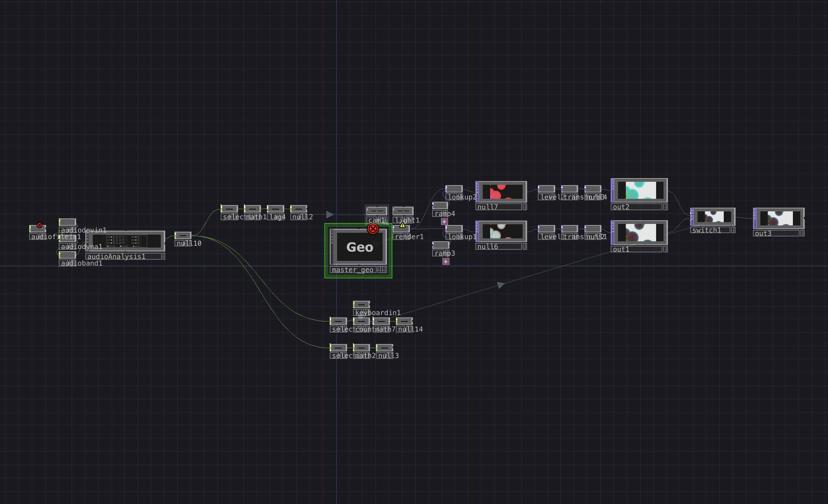Select the light1 node
Screen dimensions: 828x504
pyautogui.click(x=403, y=210)
